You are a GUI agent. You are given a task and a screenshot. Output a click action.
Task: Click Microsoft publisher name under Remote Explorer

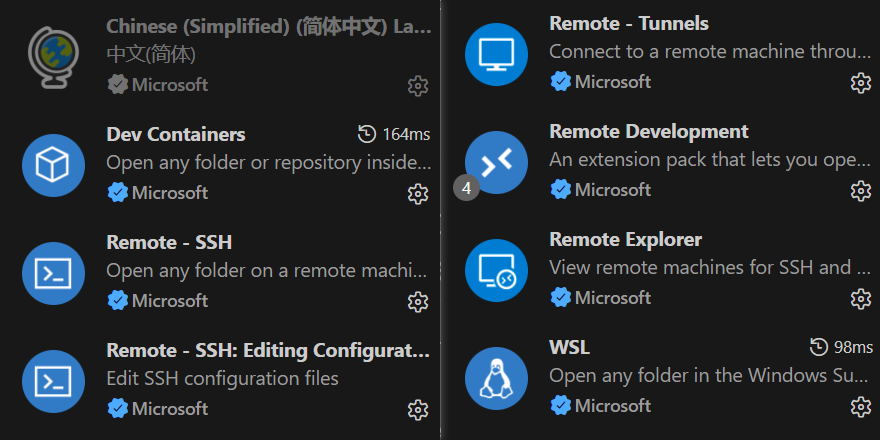(x=613, y=297)
